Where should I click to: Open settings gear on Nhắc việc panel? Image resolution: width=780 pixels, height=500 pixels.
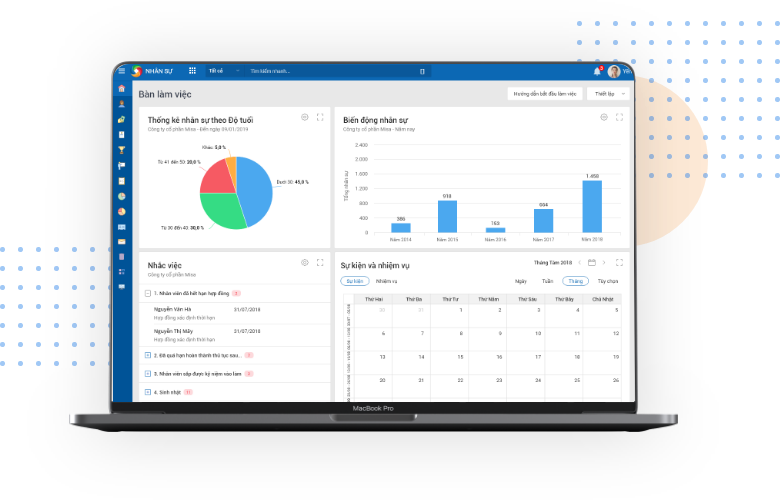[305, 262]
